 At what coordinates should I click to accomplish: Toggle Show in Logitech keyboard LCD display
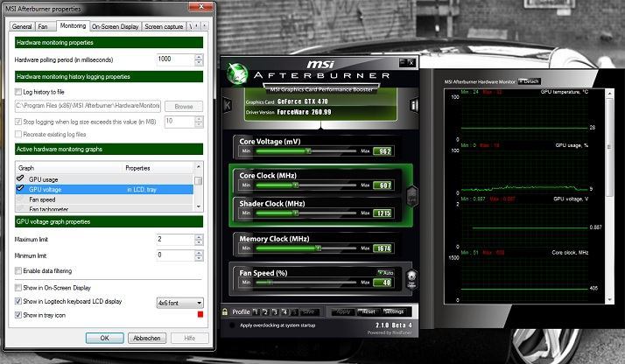(x=18, y=301)
